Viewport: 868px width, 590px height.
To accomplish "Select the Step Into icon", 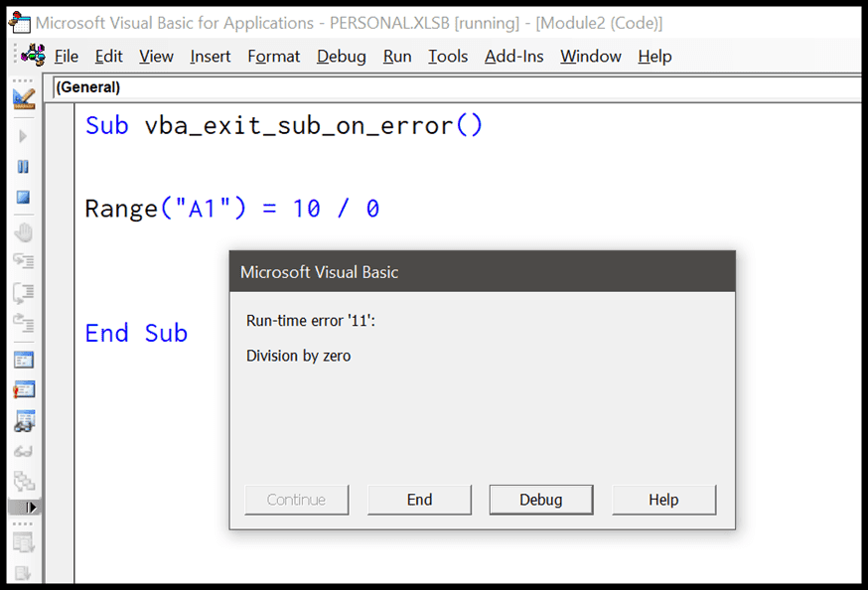I will 22,261.
